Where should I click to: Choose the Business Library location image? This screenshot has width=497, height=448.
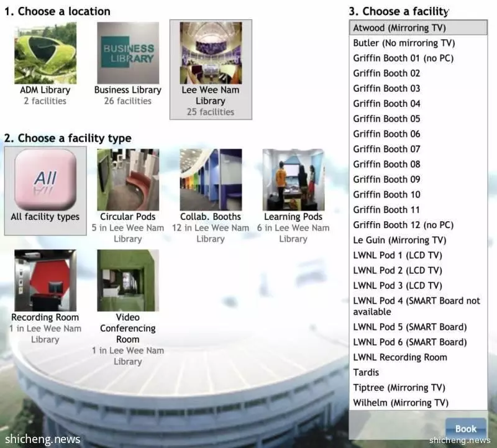[x=128, y=53]
